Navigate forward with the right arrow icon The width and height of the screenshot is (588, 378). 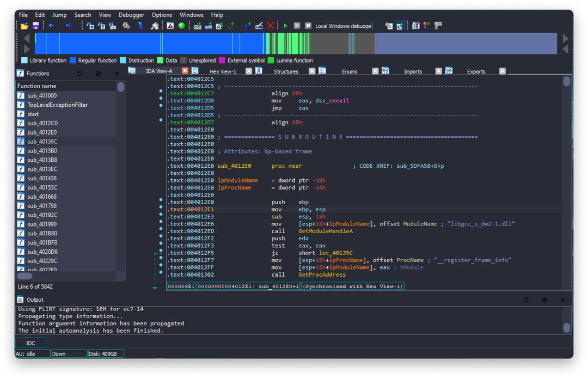[69, 26]
